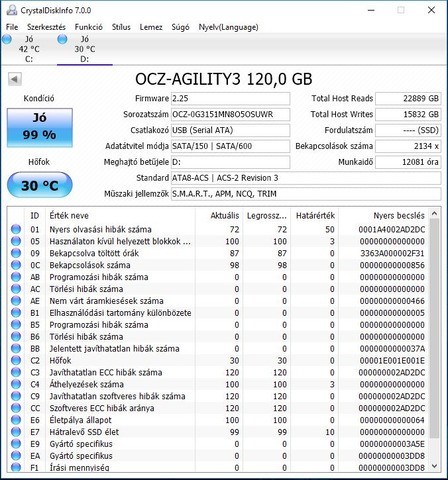Click the Adatátvitel módja field SATA/150 | SATA/600
The width and height of the screenshot is (448, 480).
[230, 146]
